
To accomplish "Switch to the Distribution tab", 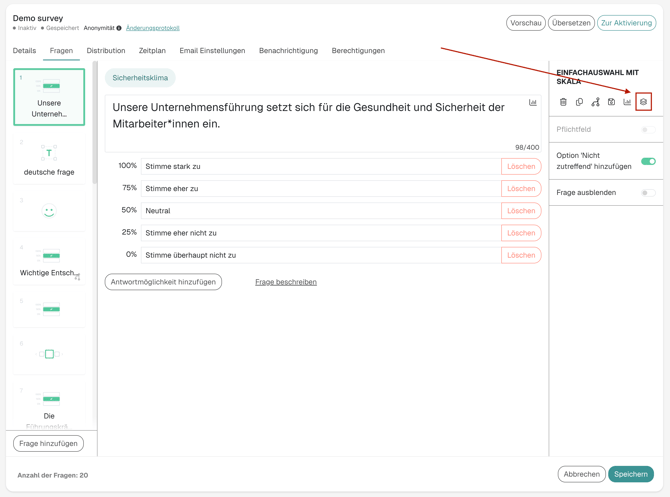I will (106, 51).
